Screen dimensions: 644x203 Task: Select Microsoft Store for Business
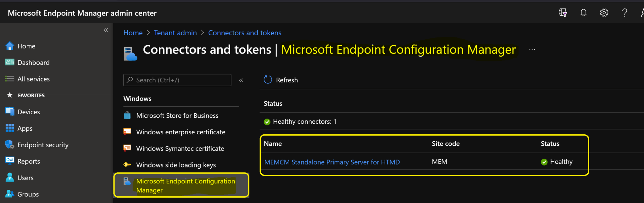[x=177, y=116]
